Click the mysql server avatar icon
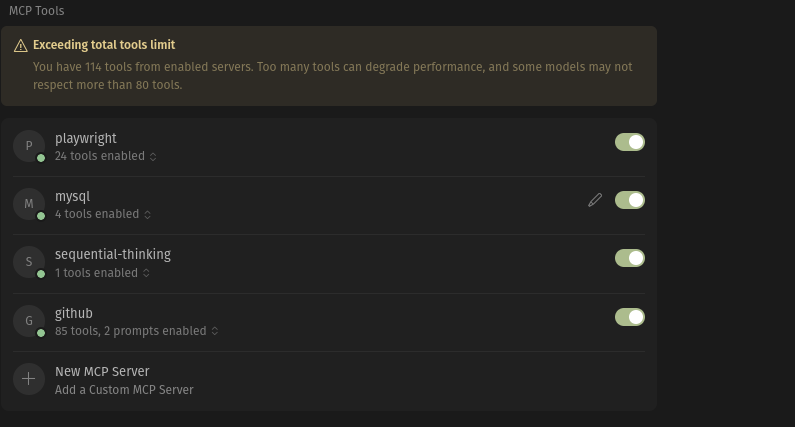Viewport: 795px width, 427px height. (x=29, y=203)
